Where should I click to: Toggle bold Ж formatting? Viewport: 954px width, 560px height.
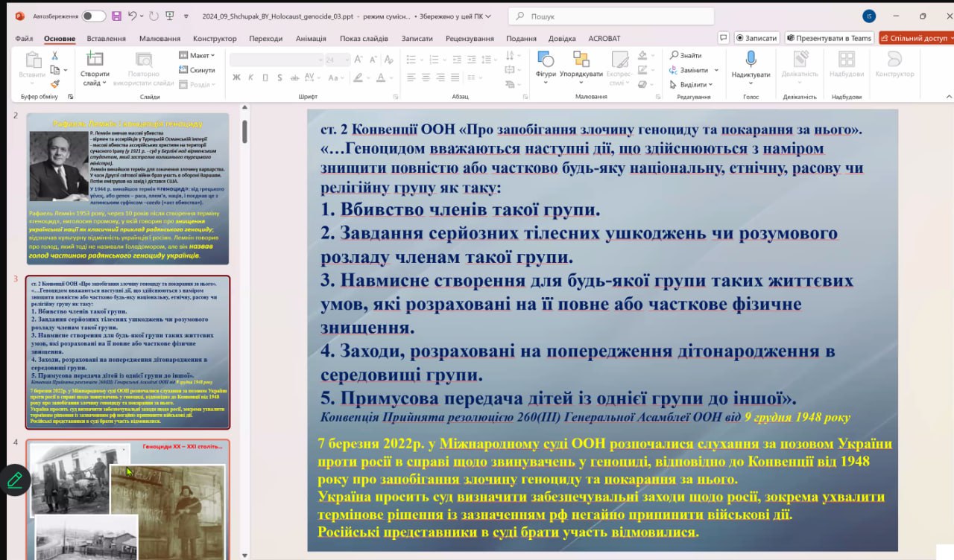pos(236,77)
